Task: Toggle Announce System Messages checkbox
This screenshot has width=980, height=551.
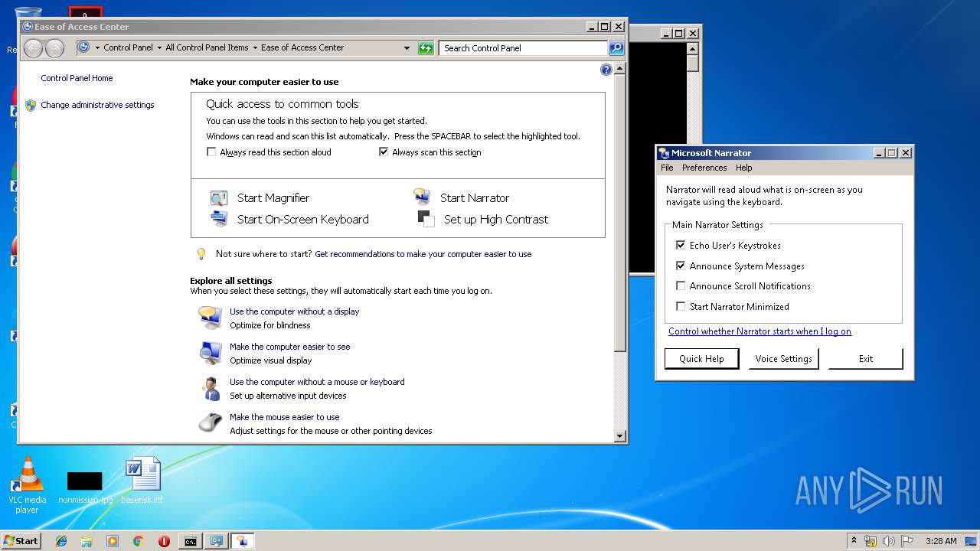Action: tap(681, 266)
